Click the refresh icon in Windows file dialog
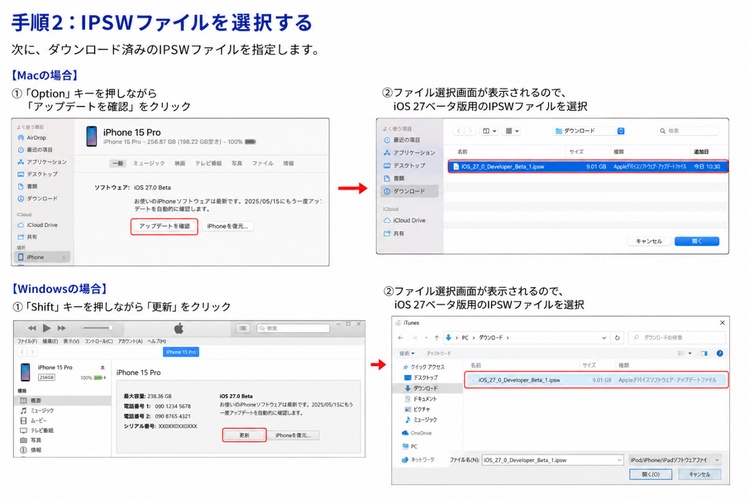Screen dimensions: 749x500 click(x=617, y=338)
